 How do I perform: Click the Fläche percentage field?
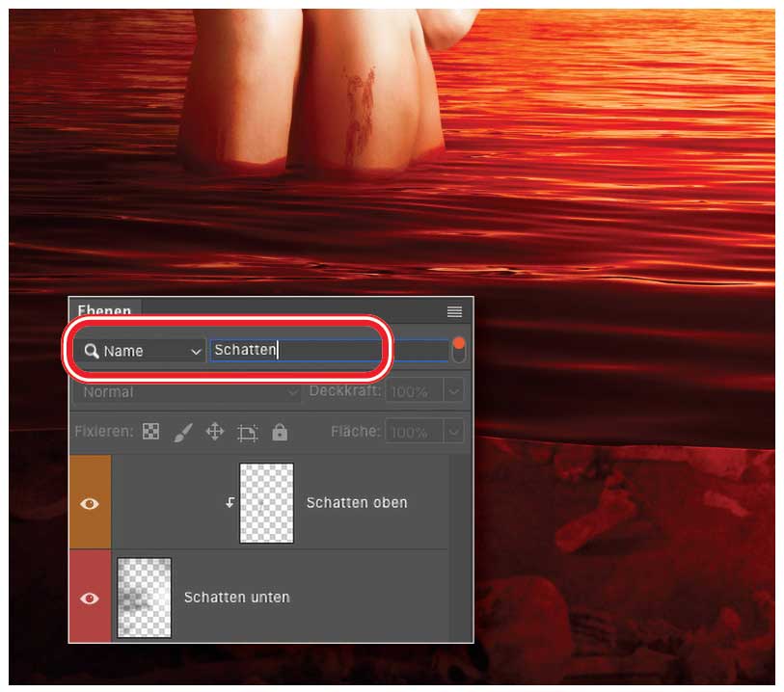(414, 432)
